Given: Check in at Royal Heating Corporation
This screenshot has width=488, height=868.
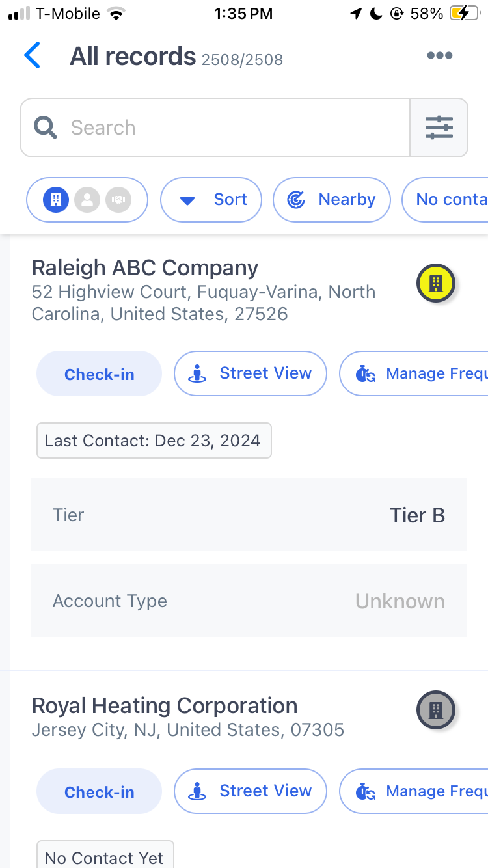Looking at the screenshot, I should tap(99, 791).
